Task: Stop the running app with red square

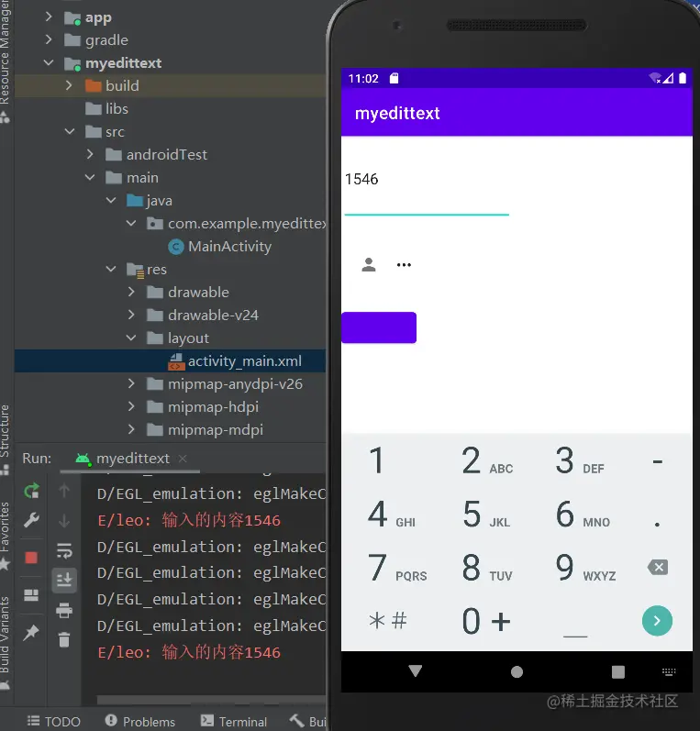Action: (31, 557)
